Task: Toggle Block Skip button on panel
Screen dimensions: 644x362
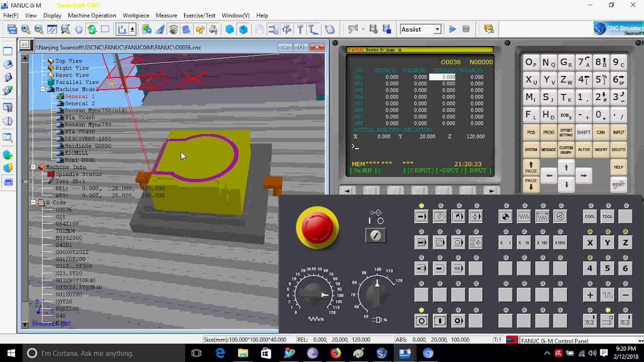Action: pos(440,243)
